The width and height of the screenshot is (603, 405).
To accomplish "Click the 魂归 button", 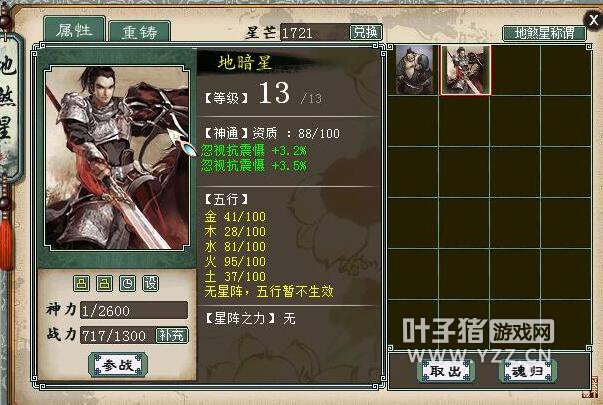I will pos(528,371).
